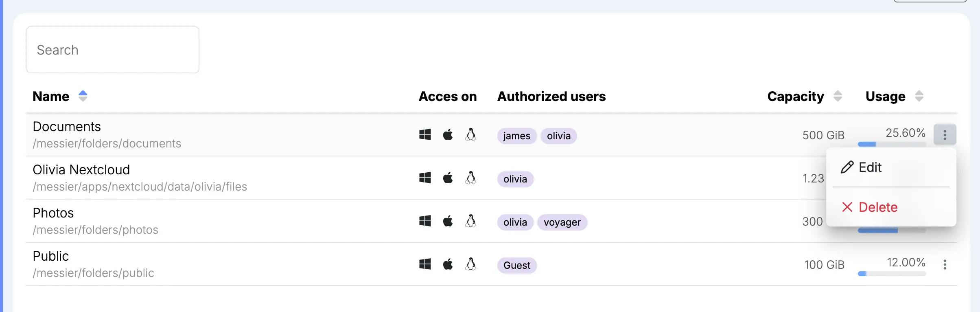Select the Documents folder name
The image size is (980, 312).
point(67,127)
